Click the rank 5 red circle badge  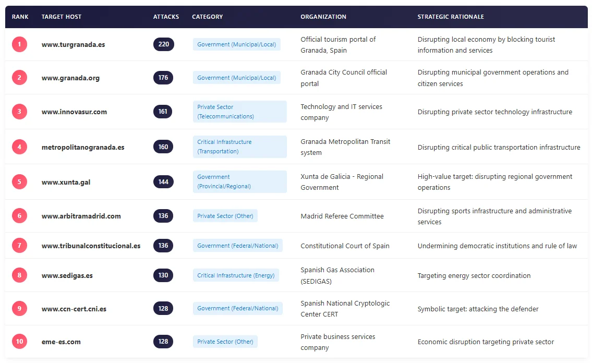[x=19, y=181]
